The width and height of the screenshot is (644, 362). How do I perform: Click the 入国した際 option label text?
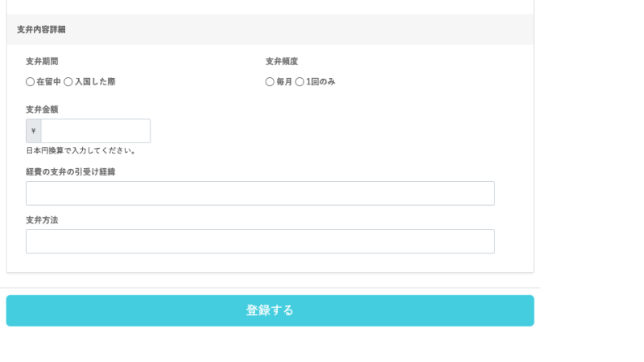coord(95,82)
